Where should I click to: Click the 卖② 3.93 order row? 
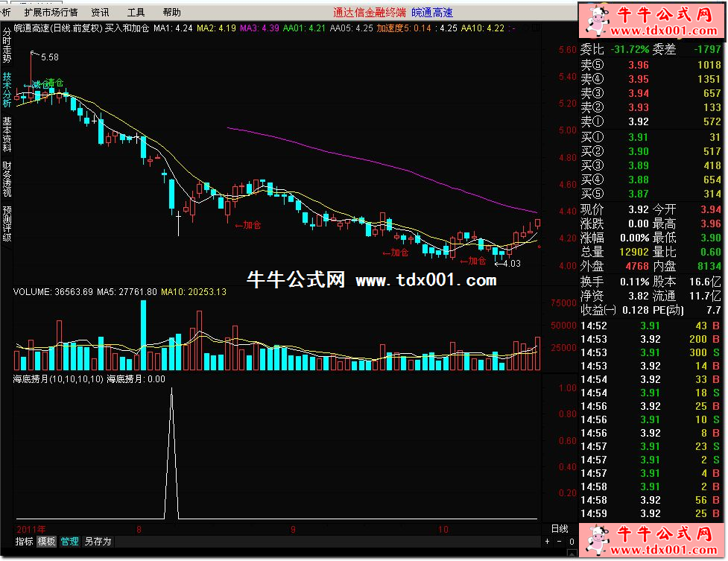651,107
